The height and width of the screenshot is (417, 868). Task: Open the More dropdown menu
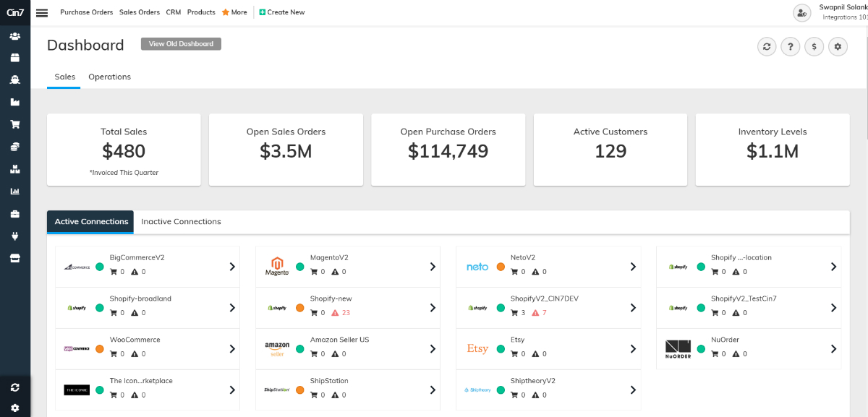click(234, 12)
